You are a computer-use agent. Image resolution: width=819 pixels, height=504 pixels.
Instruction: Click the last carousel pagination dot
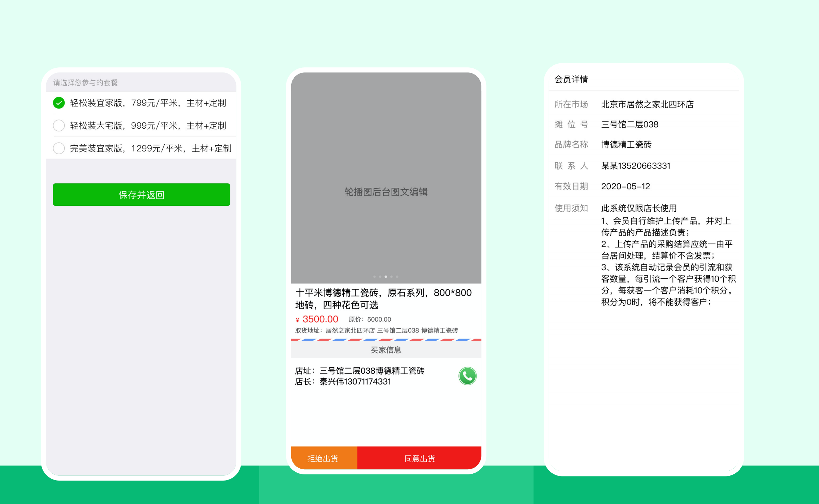click(x=397, y=277)
